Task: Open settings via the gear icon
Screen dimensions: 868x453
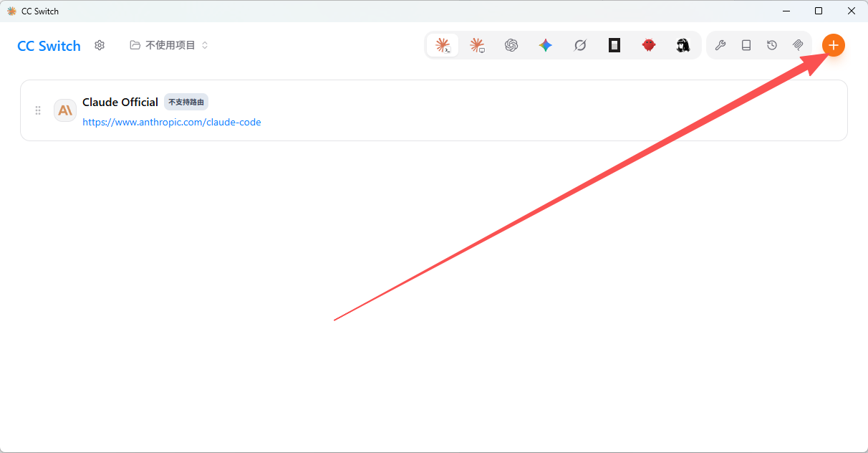Action: (x=100, y=45)
